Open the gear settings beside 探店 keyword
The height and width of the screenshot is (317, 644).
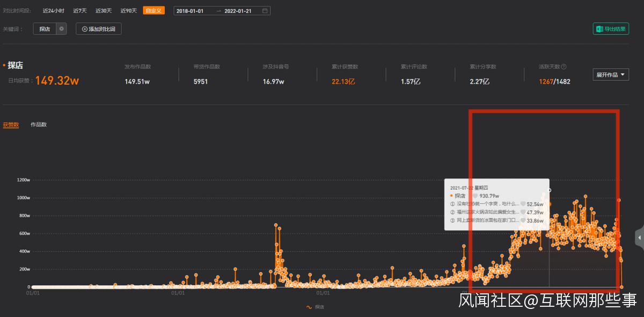(62, 29)
